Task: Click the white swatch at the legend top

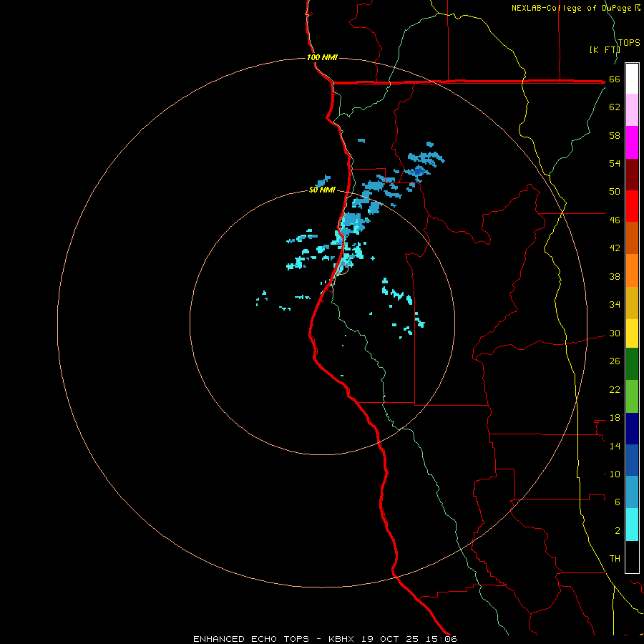Action: point(632,79)
